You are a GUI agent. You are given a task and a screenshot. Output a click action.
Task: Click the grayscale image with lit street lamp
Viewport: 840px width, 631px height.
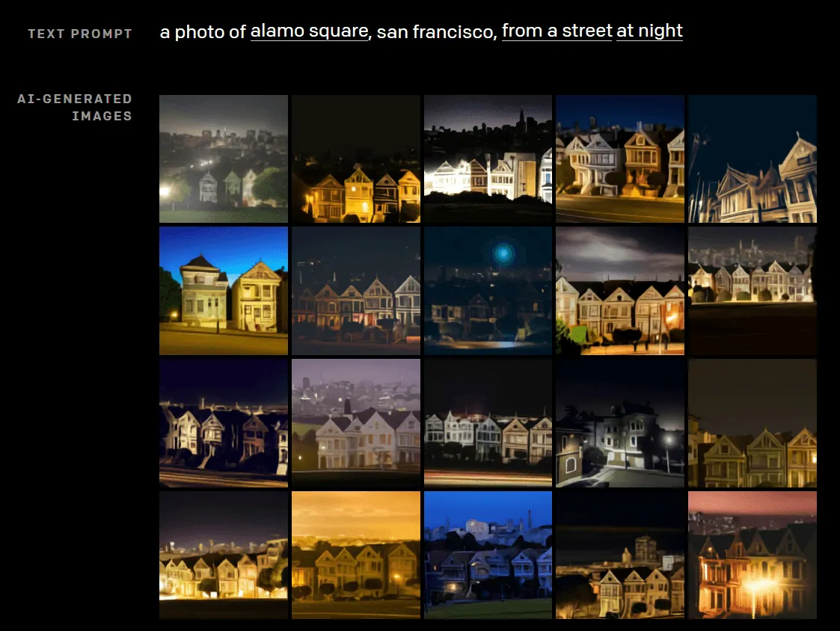click(x=620, y=423)
